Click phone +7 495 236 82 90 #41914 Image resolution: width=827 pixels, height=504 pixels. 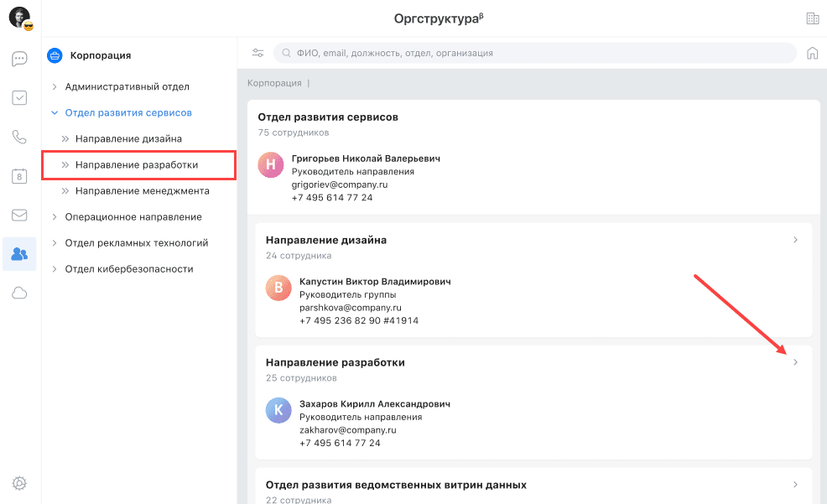[x=359, y=320]
